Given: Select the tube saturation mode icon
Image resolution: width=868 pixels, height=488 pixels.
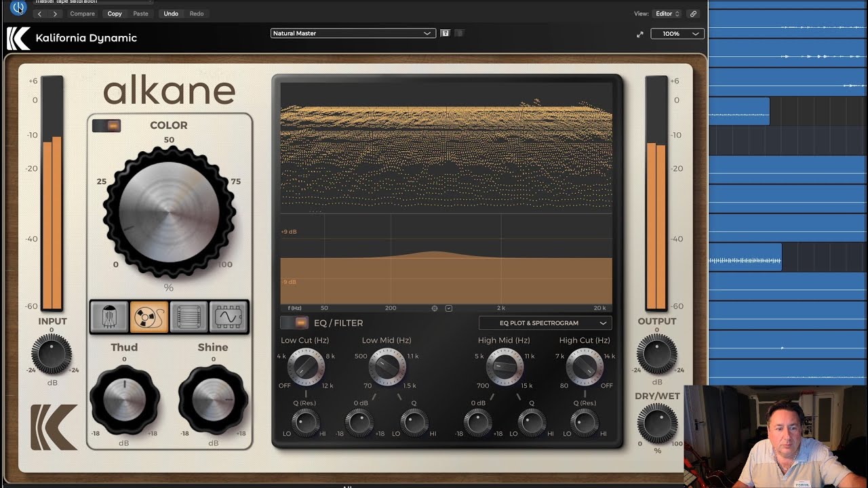Looking at the screenshot, I should click(x=109, y=317).
